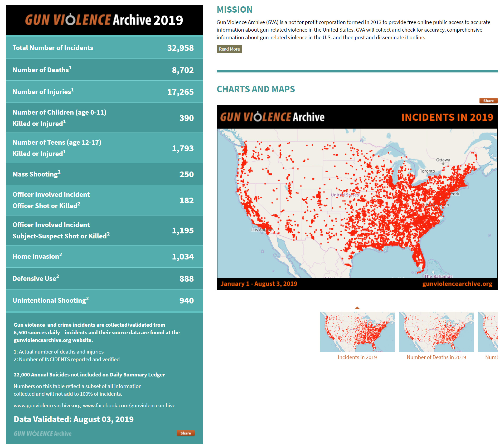
Task: Select the Mass Shooting row label
Action: pos(36,174)
